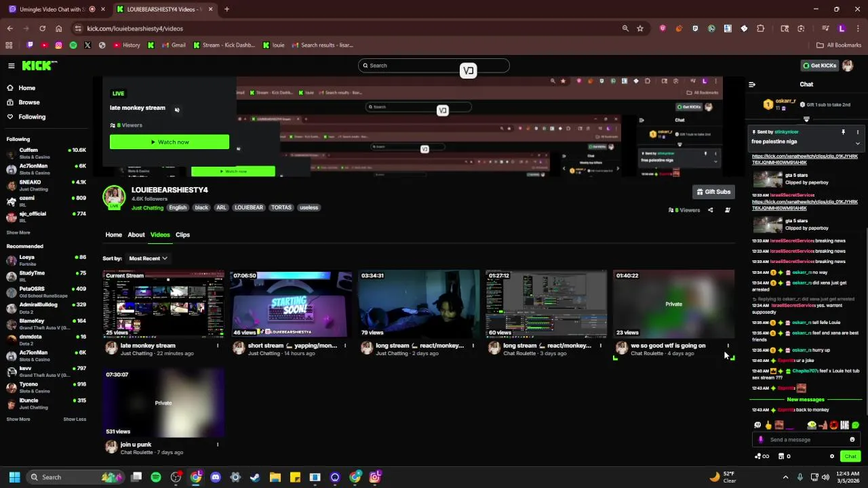Open Spotify from the taskbar
The height and width of the screenshot is (488, 868).
tap(156, 477)
